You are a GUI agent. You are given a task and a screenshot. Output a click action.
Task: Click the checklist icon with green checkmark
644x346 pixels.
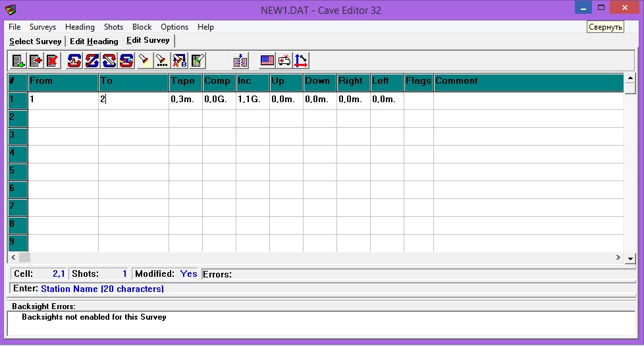[x=197, y=61]
